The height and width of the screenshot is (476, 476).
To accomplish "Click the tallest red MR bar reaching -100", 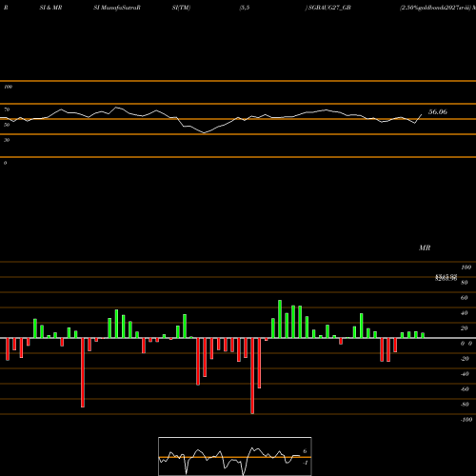I will coord(252,376).
